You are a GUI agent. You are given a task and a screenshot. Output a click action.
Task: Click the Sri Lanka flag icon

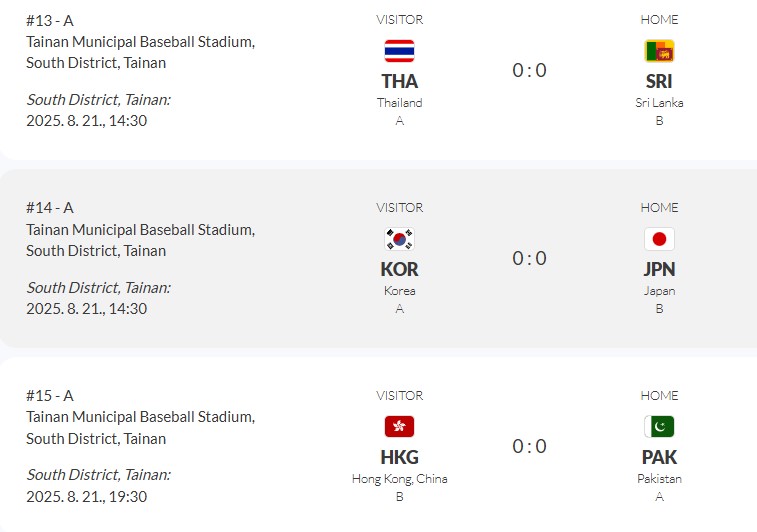coord(659,51)
